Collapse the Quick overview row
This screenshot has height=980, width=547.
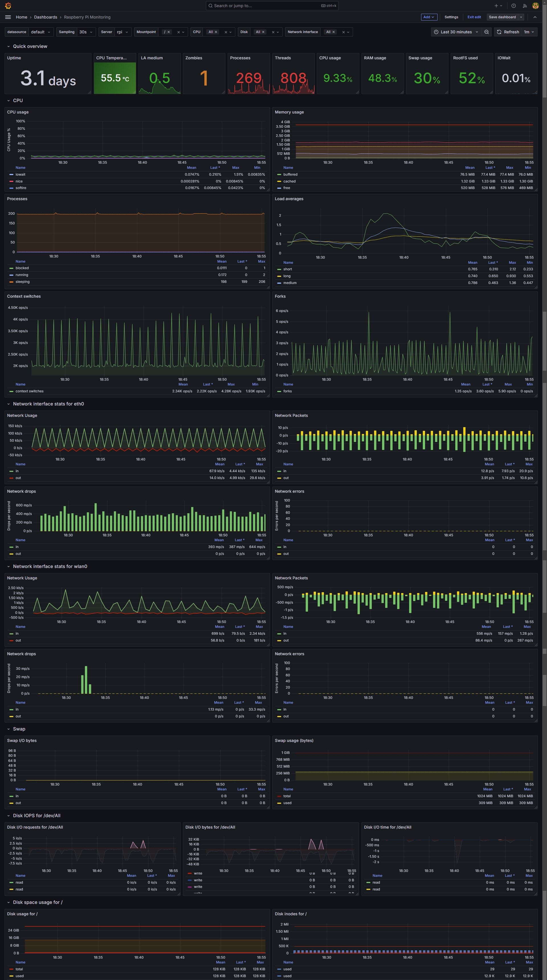pyautogui.click(x=8, y=46)
